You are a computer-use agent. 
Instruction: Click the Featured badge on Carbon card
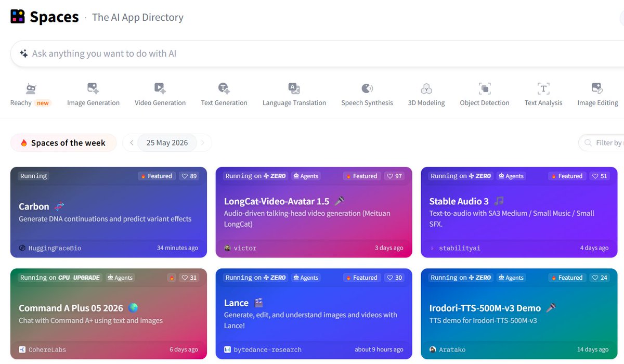tap(157, 176)
